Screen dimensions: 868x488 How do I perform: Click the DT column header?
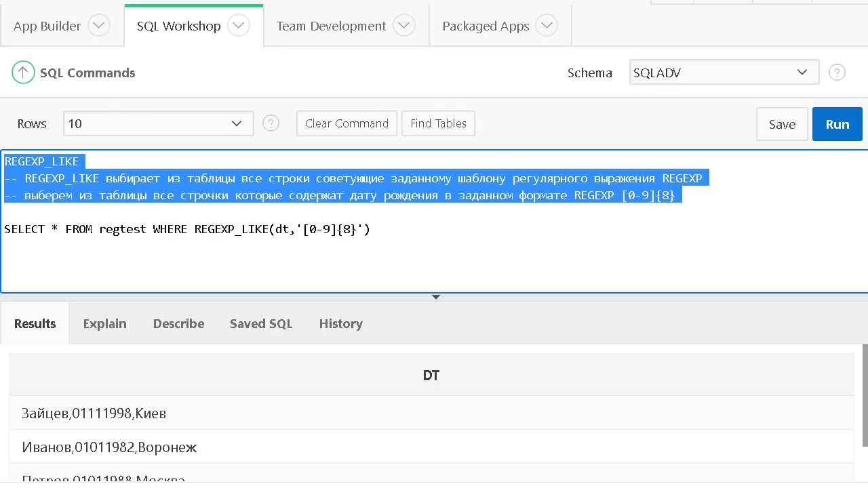pos(431,375)
